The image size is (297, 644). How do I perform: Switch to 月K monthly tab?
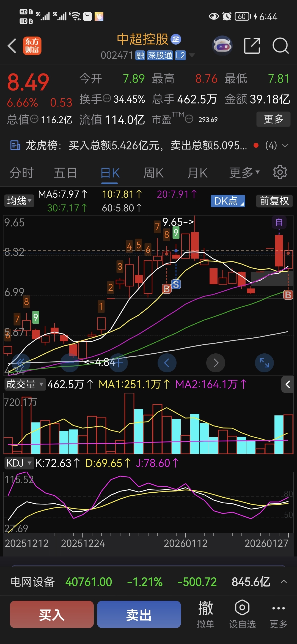click(x=197, y=173)
